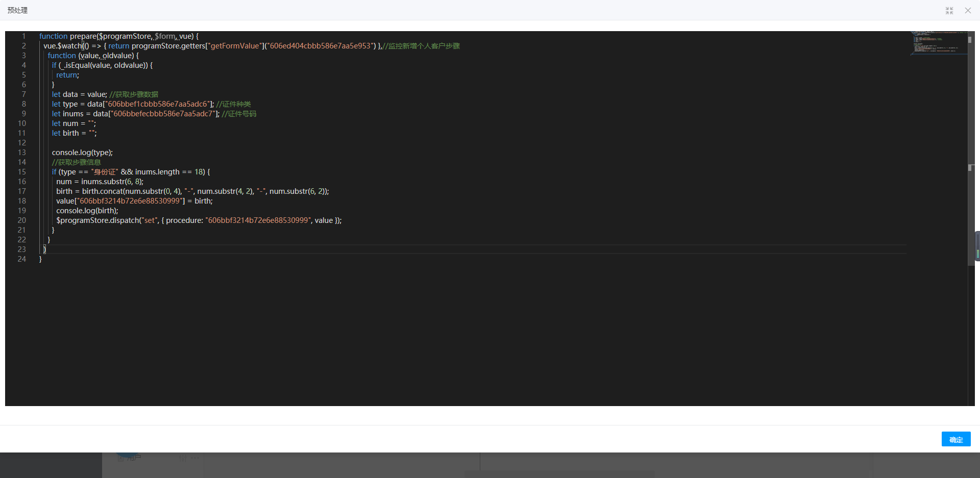This screenshot has height=478, width=980.
Task: Click the 预处理 dialog title
Action: 17,10
